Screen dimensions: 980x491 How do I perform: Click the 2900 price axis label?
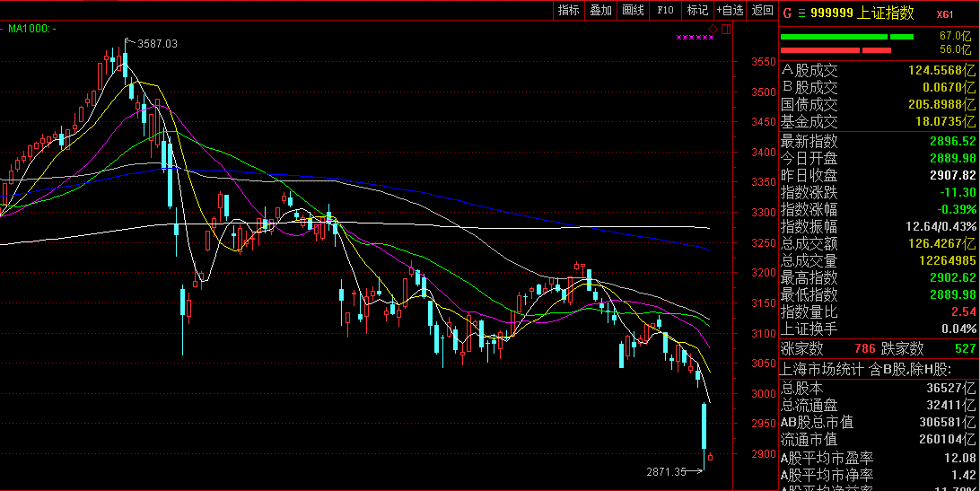click(x=764, y=454)
